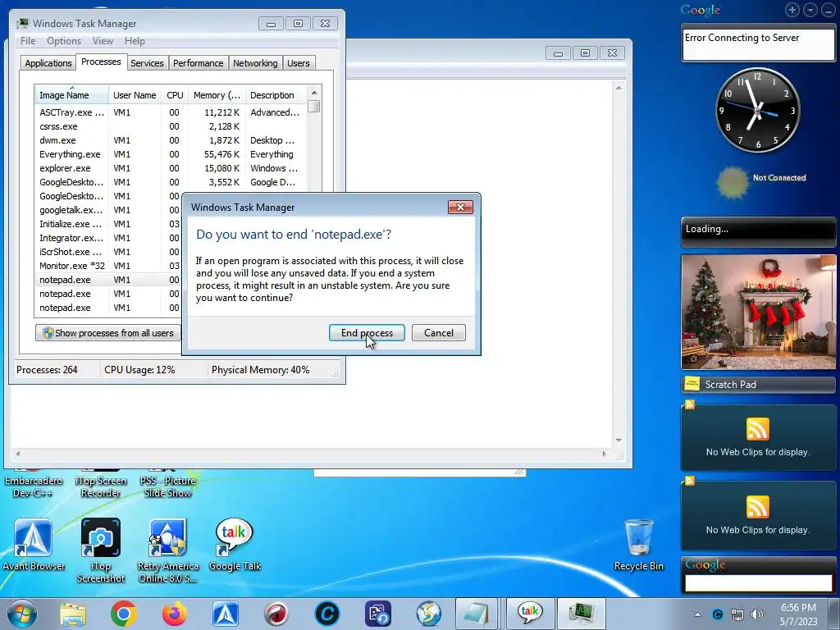Image resolution: width=840 pixels, height=630 pixels.
Task: Open the Help menu
Action: 135,41
